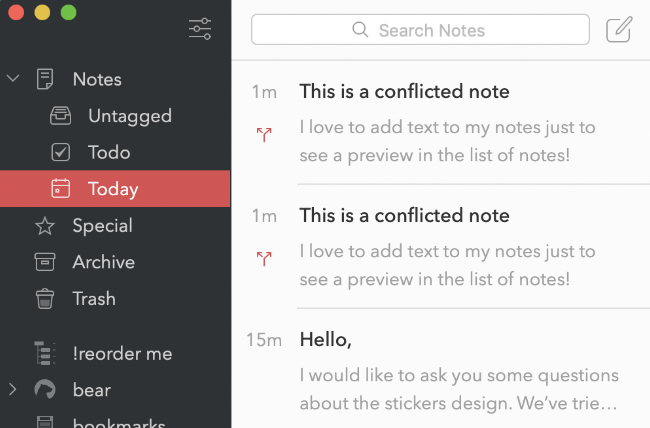The width and height of the screenshot is (650, 428).
Task: Click the Untagged inbox tray icon
Action: (x=61, y=116)
